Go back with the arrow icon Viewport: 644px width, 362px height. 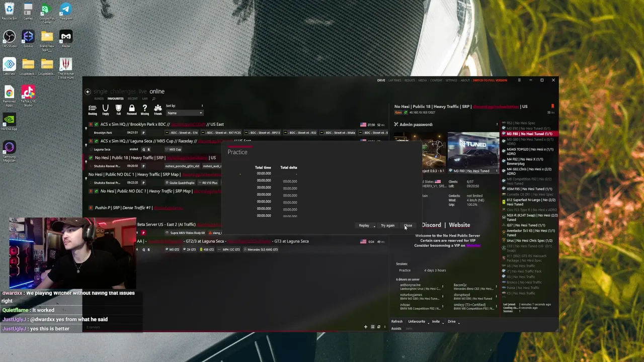point(88,92)
